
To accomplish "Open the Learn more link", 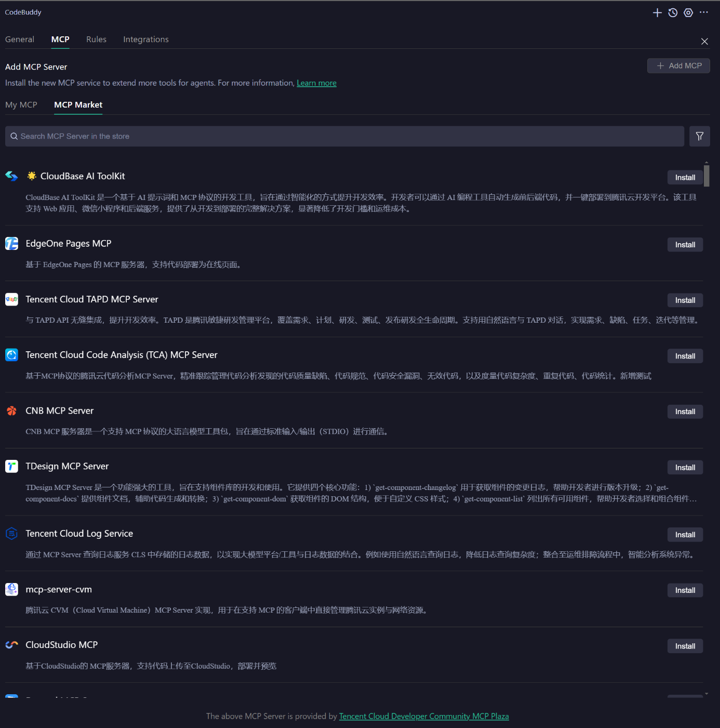I will tap(316, 83).
